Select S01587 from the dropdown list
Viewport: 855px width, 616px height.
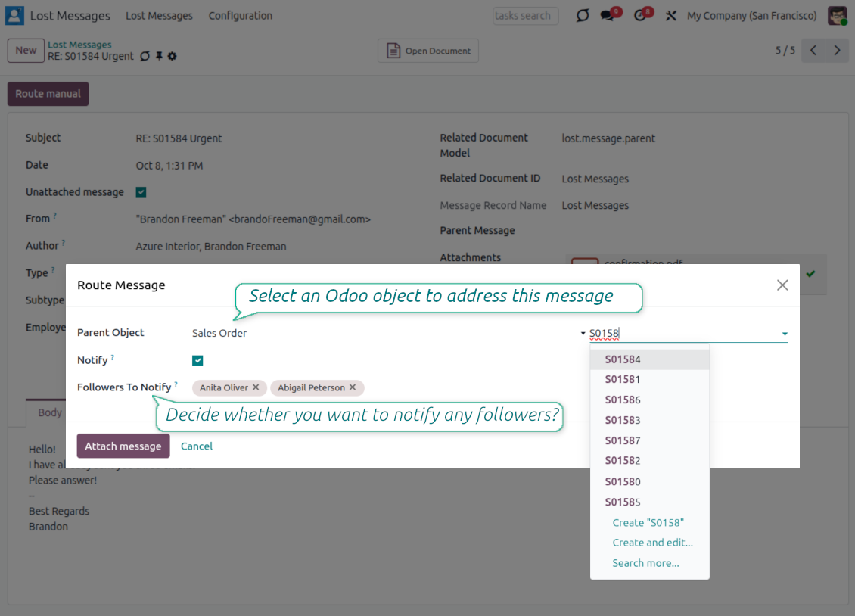click(649, 440)
